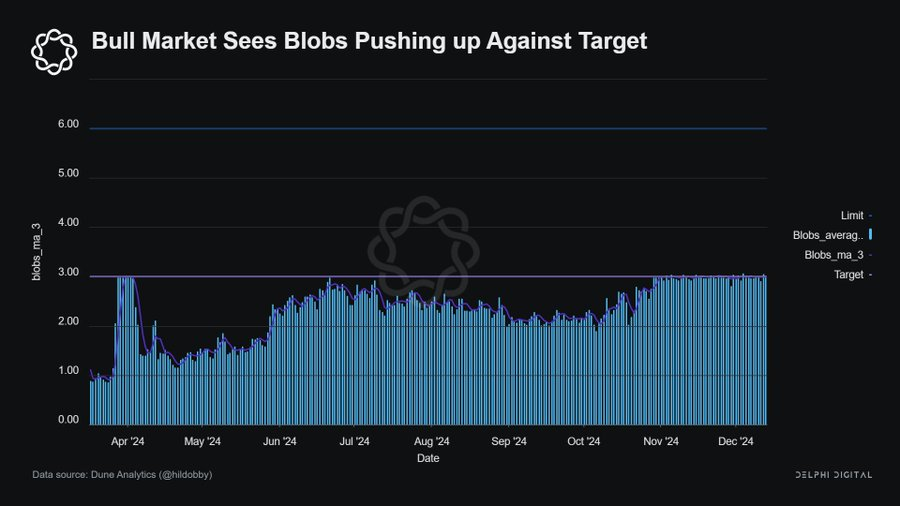
Task: Select the Jul '24 x-axis label
Action: [x=354, y=441]
